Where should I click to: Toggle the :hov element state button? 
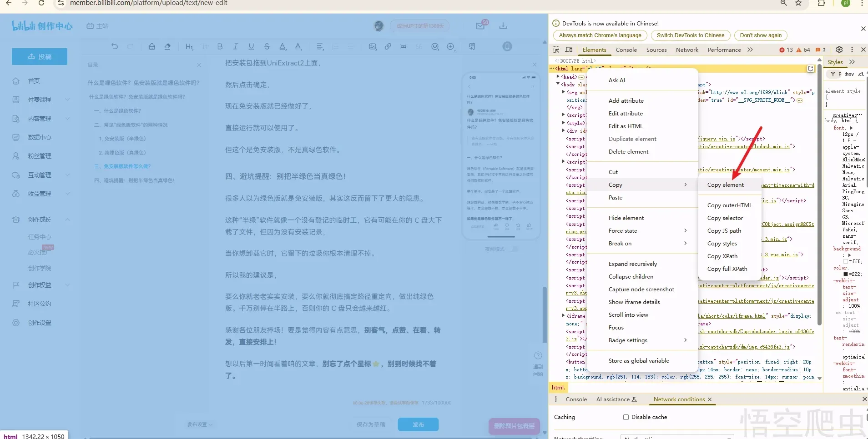tap(849, 74)
